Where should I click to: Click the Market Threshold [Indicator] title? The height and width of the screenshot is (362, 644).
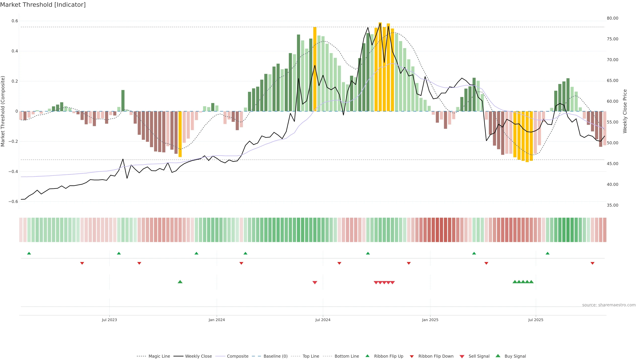(x=43, y=5)
